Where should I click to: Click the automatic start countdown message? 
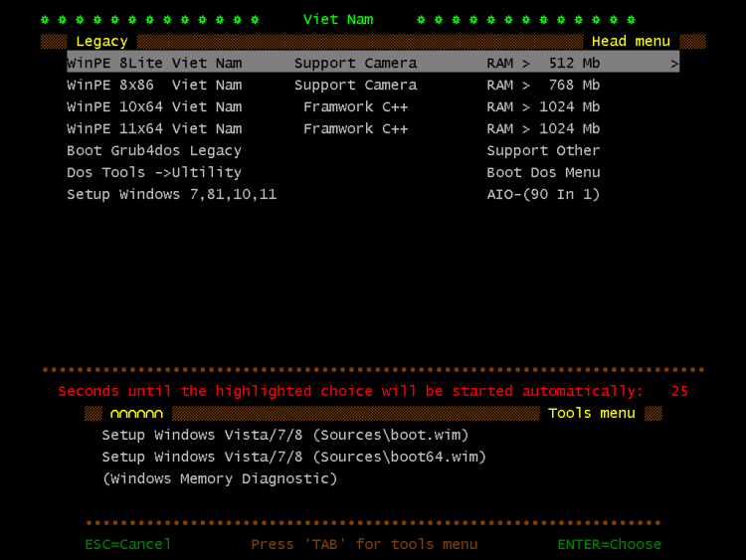click(350, 391)
